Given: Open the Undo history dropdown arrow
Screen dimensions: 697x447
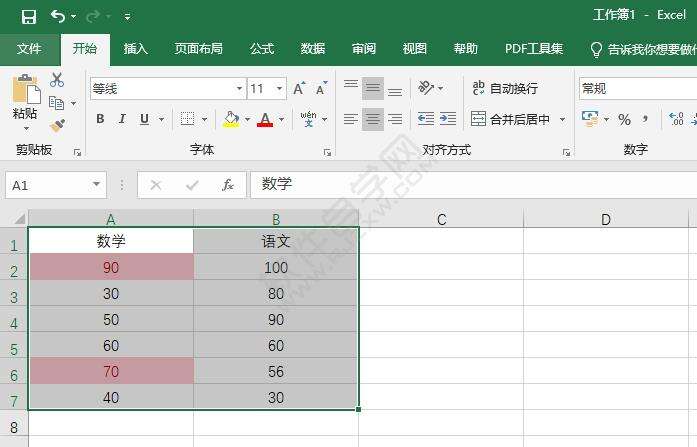Looking at the screenshot, I should (x=73, y=17).
